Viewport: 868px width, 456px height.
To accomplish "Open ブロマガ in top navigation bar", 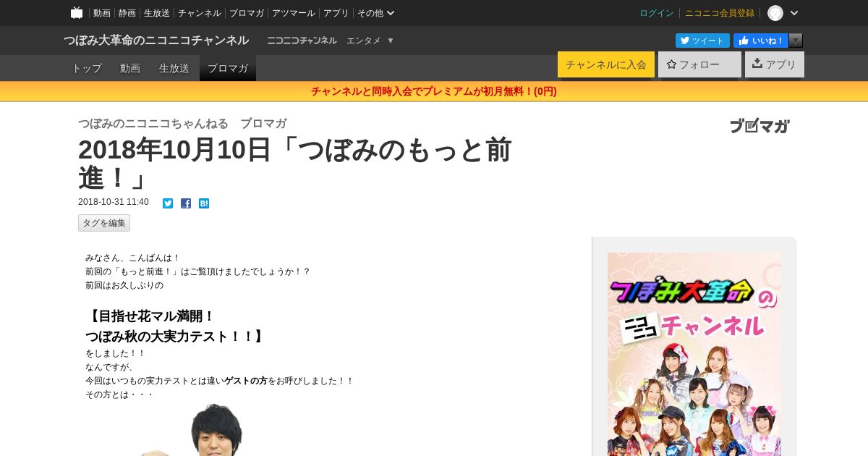I will [247, 13].
